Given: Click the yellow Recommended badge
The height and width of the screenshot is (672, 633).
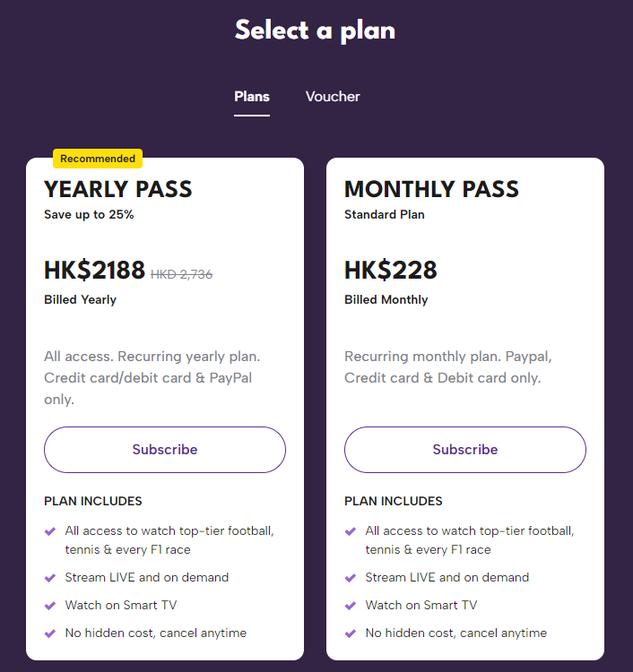Looking at the screenshot, I should tap(98, 159).
